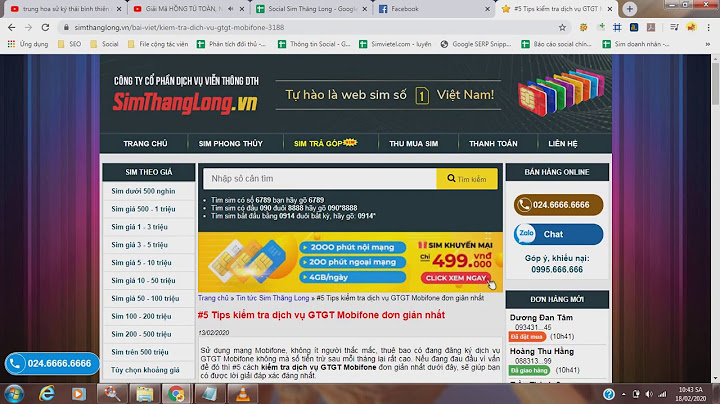This screenshot has height=404, width=720.
Task: Click the 0995.666.666 complaint number
Action: (x=557, y=269)
